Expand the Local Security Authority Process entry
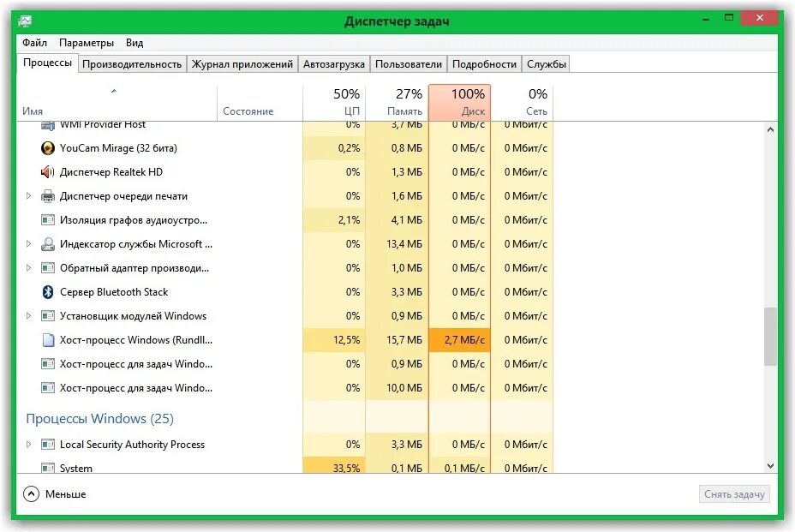The image size is (795, 532). [28, 445]
